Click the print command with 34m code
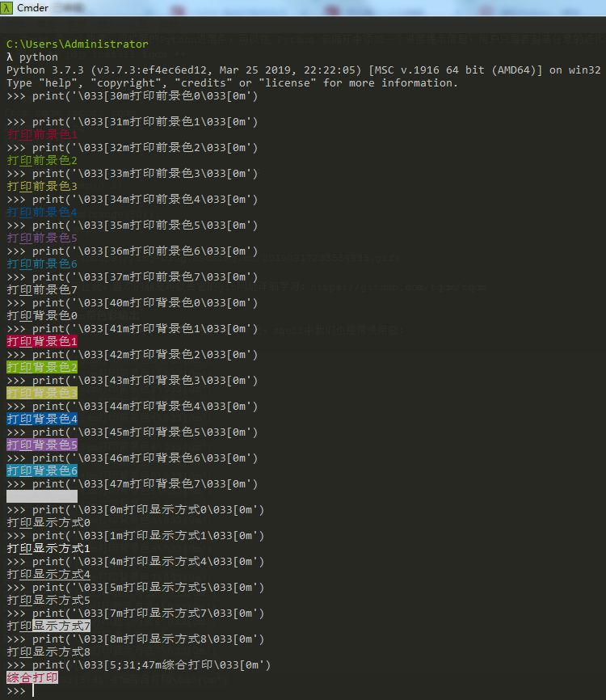This screenshot has width=606, height=700. (132, 200)
